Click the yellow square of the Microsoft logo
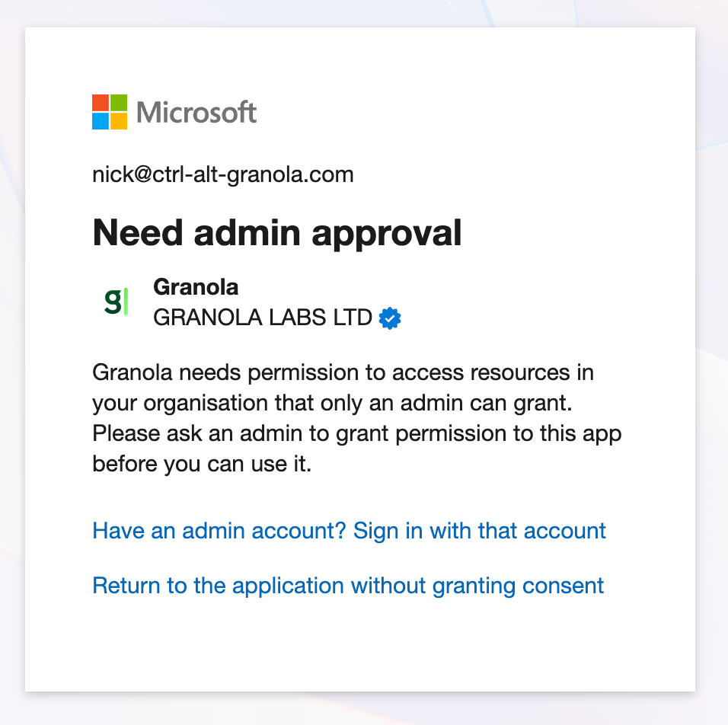 coord(120,121)
